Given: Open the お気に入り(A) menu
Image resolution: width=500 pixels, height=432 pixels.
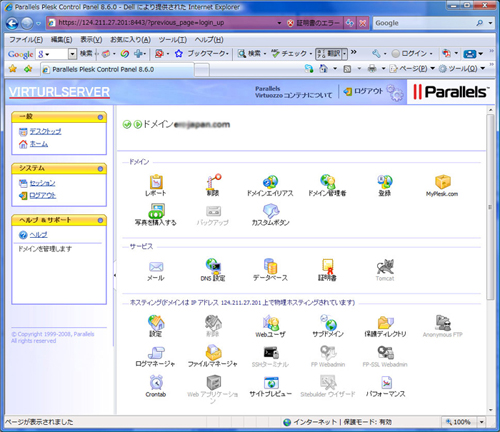Looking at the screenshot, I should point(130,40).
